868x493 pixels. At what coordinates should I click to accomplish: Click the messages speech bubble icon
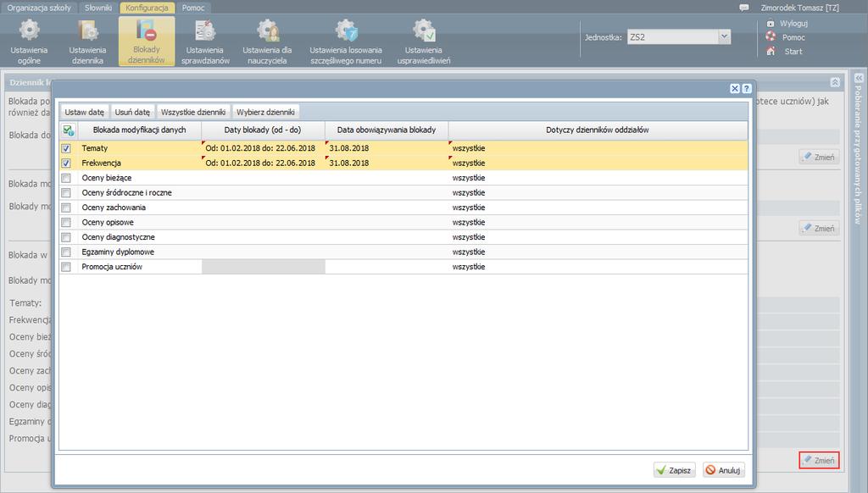[x=744, y=8]
